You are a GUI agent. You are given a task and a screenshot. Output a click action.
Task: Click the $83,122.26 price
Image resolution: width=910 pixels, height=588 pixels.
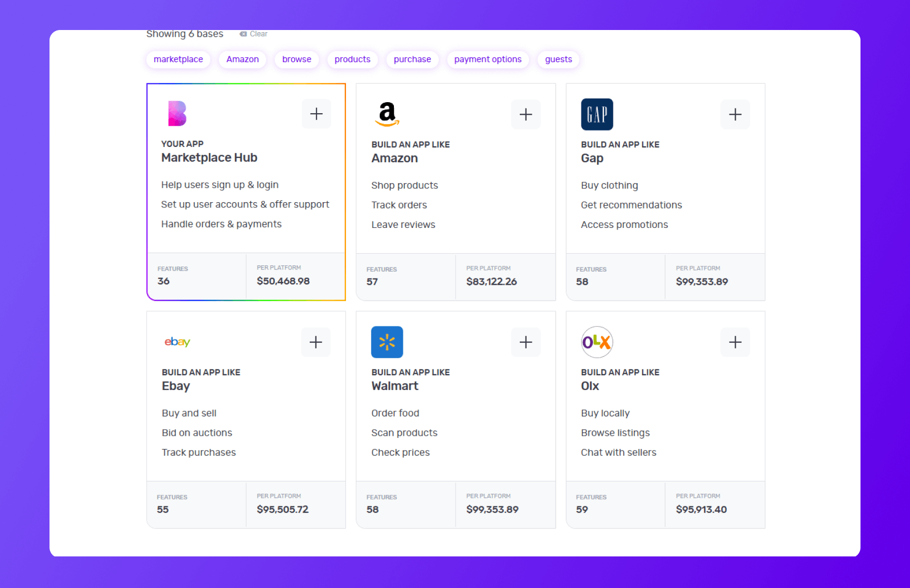491,282
